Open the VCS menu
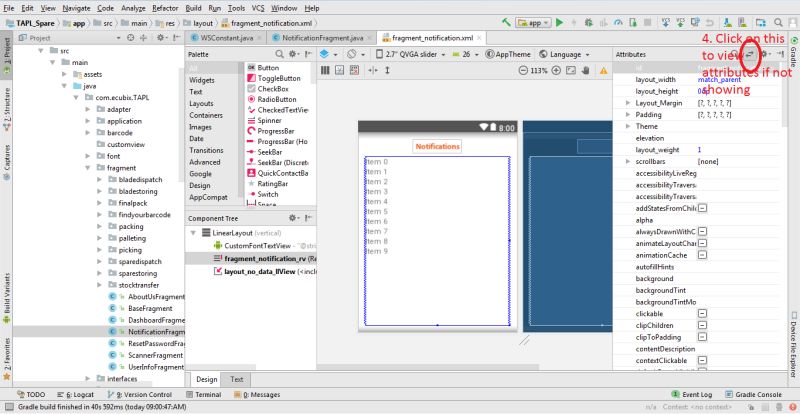The height and width of the screenshot is (414, 800). pos(258,8)
